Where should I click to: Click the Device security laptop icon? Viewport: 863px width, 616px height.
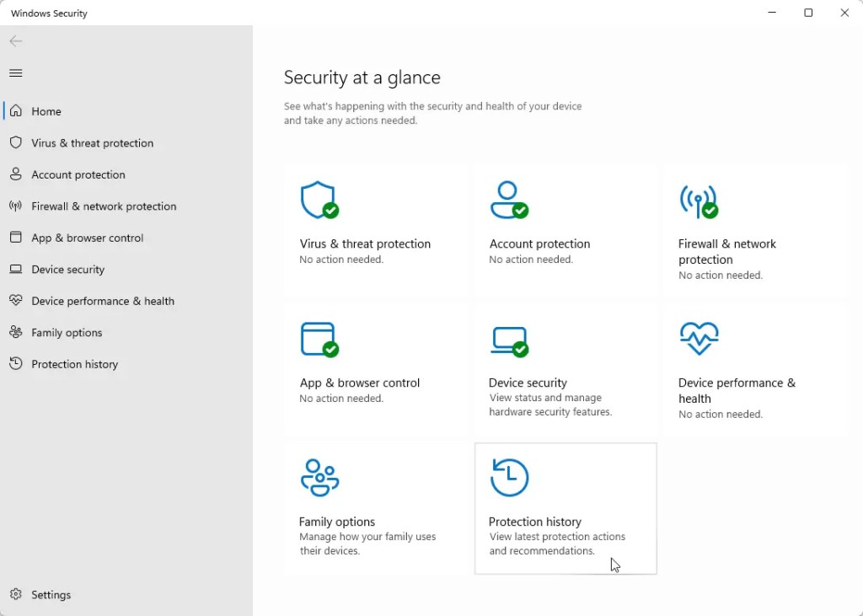point(509,339)
